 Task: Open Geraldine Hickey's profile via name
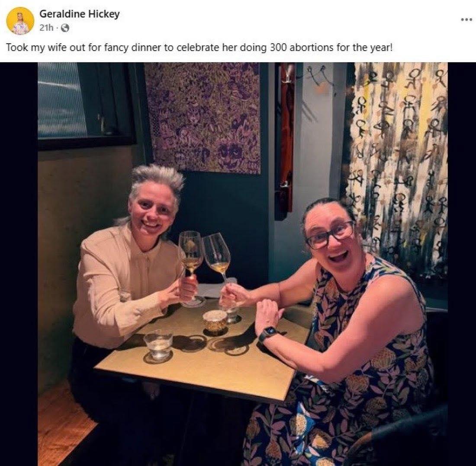[x=80, y=14]
